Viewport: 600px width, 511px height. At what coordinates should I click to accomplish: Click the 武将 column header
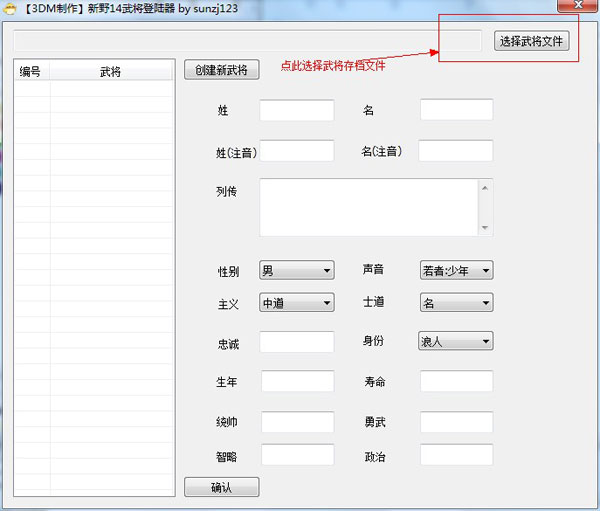pos(111,71)
